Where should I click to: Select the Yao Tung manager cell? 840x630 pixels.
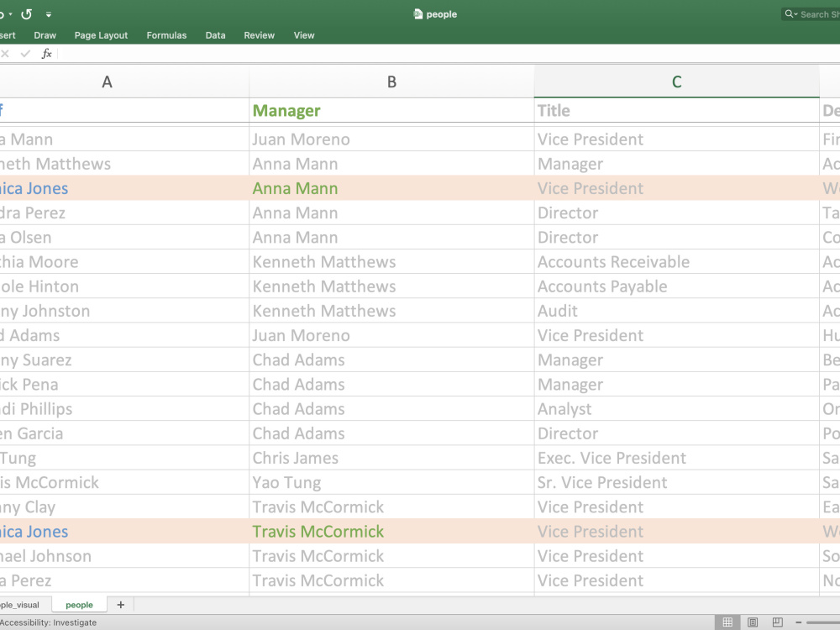tap(391, 483)
